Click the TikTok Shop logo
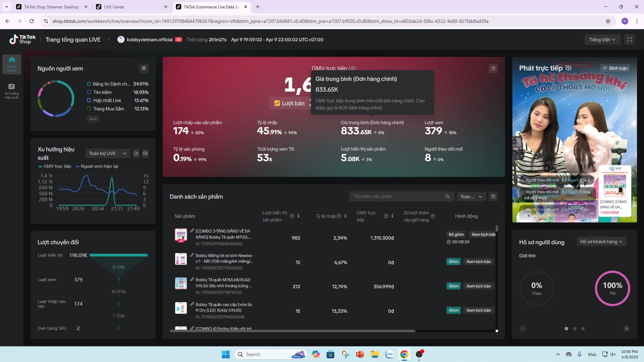 pyautogui.click(x=22, y=40)
